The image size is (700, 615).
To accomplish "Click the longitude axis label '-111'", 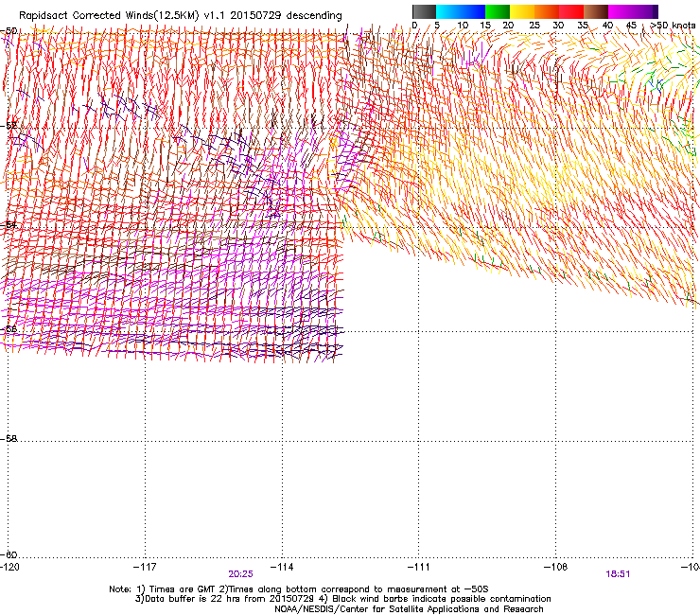I will [418, 567].
